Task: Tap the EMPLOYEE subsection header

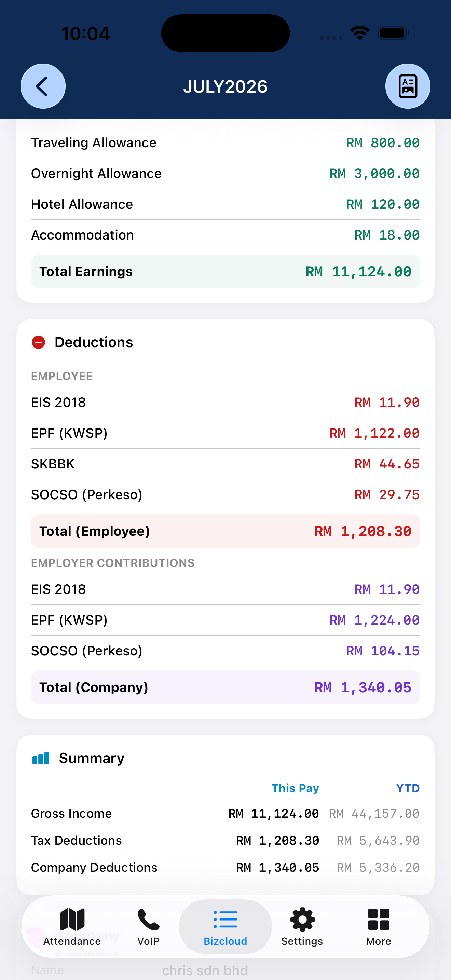Action: point(62,376)
